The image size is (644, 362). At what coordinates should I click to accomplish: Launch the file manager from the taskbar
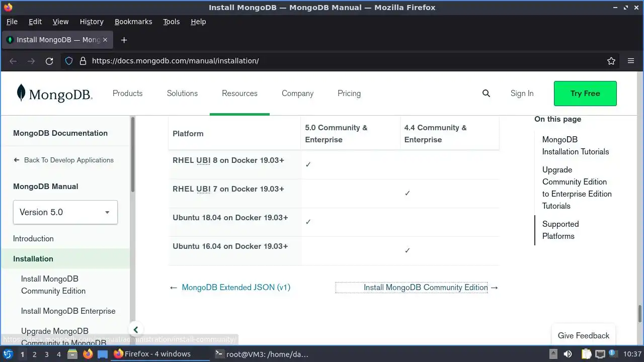(x=72, y=354)
